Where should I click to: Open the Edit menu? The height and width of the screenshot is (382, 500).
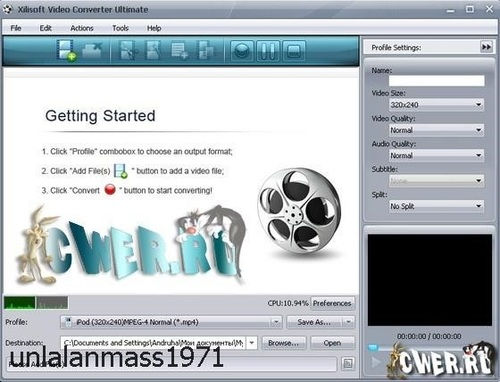pyautogui.click(x=45, y=28)
